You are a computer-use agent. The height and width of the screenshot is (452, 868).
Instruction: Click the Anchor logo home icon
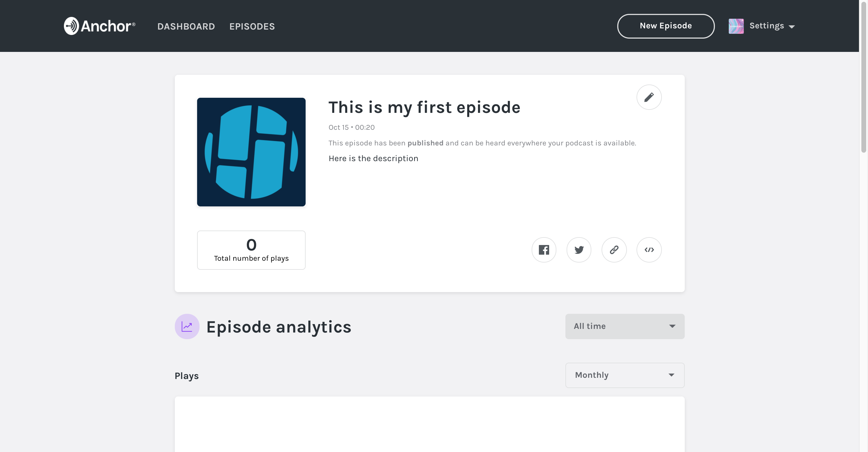coord(99,25)
